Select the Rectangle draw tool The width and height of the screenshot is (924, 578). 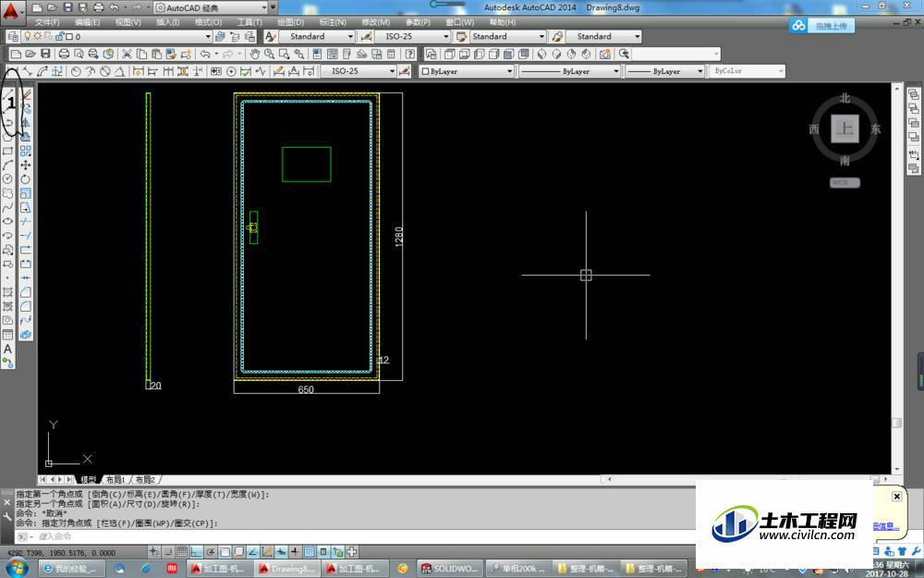[x=7, y=151]
